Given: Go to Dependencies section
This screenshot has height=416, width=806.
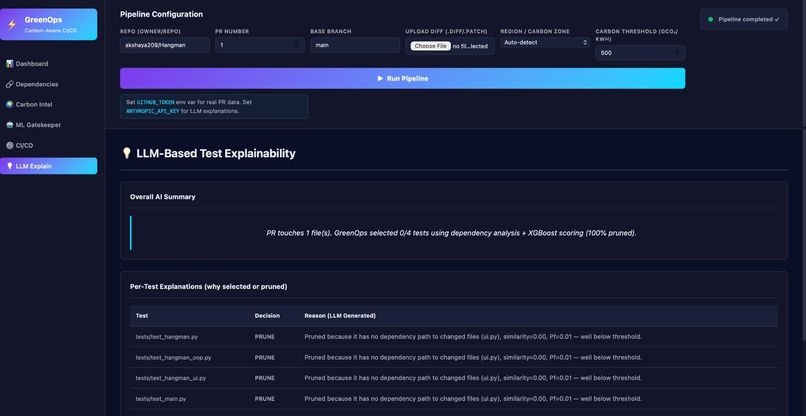Looking at the screenshot, I should [48, 84].
